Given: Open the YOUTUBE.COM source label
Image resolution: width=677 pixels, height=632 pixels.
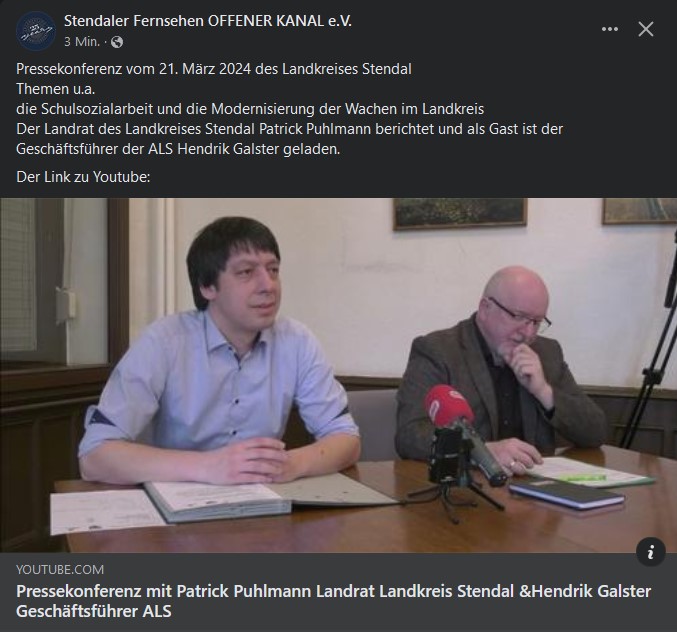Looking at the screenshot, I should (60, 569).
